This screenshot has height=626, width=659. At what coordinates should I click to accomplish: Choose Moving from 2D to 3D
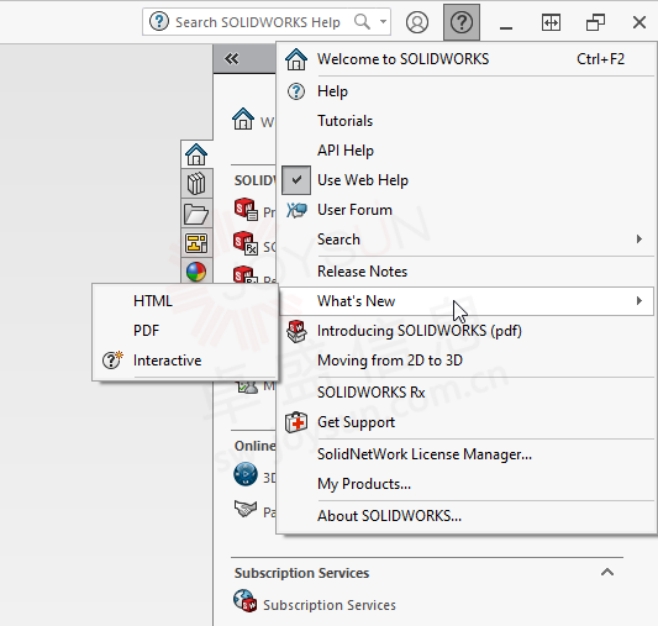tap(467, 360)
